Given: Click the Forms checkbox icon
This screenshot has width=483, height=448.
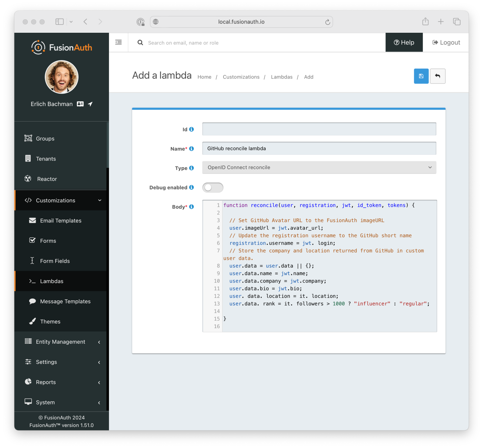Looking at the screenshot, I should [x=32, y=240].
